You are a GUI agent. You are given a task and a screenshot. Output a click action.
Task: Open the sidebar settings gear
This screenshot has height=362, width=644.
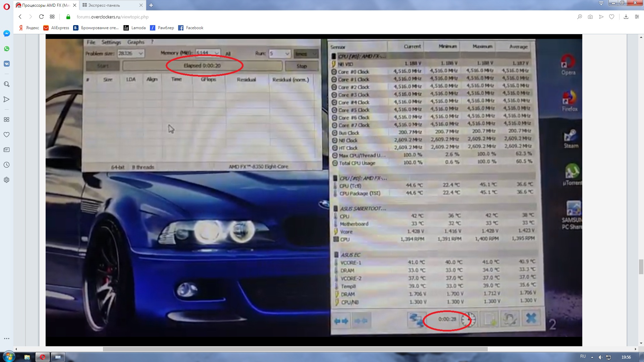[6, 180]
